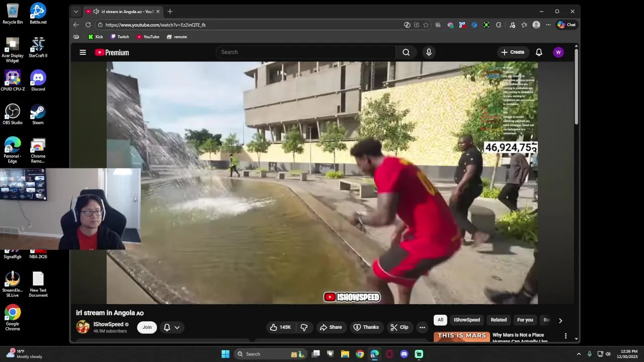The width and height of the screenshot is (644, 362).
Task: Mute the tab via speaker icon
Action: tap(96, 12)
